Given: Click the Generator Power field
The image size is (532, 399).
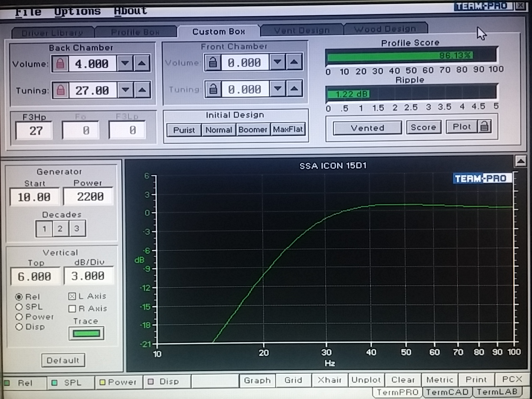Looking at the screenshot, I should point(88,196).
